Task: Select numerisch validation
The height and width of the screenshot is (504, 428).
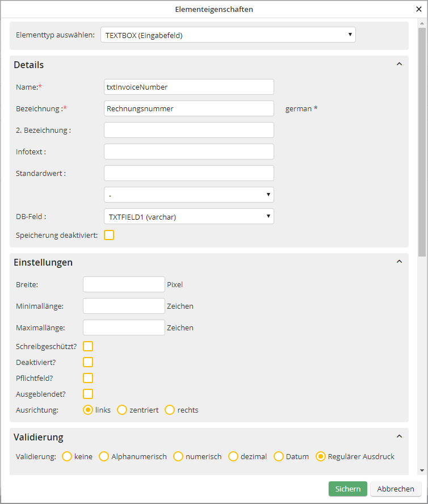Action: pyautogui.click(x=178, y=456)
